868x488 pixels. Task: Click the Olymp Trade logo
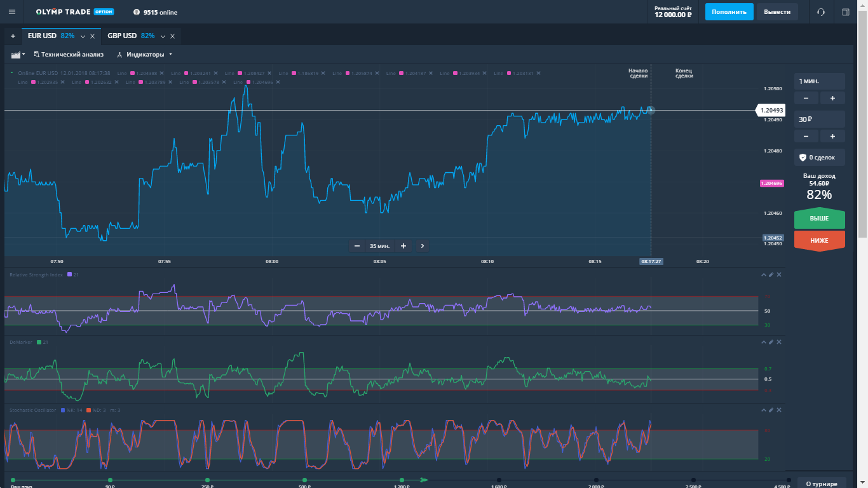tap(75, 12)
